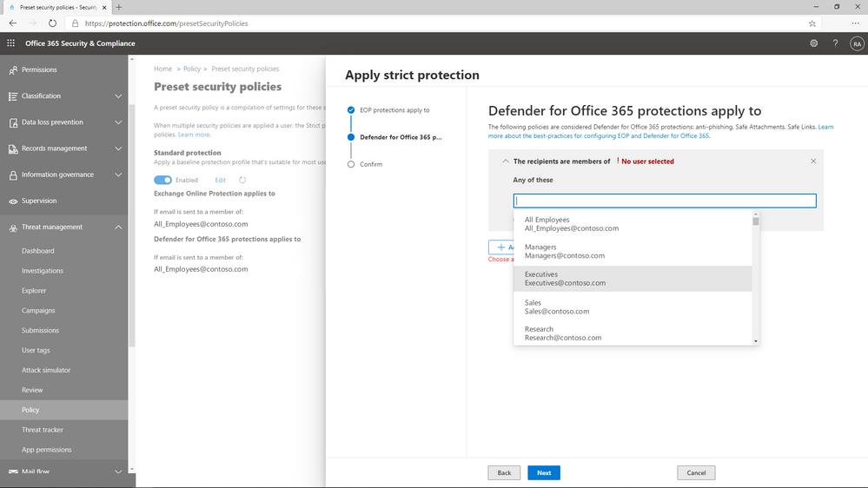Toggle the Standard protection Enabled switch
Image resolution: width=868 pixels, height=488 pixels.
162,180
